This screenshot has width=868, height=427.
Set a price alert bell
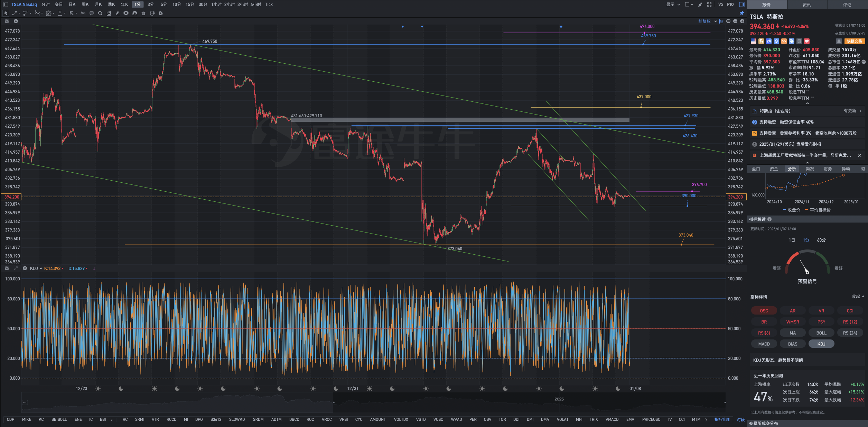(839, 41)
